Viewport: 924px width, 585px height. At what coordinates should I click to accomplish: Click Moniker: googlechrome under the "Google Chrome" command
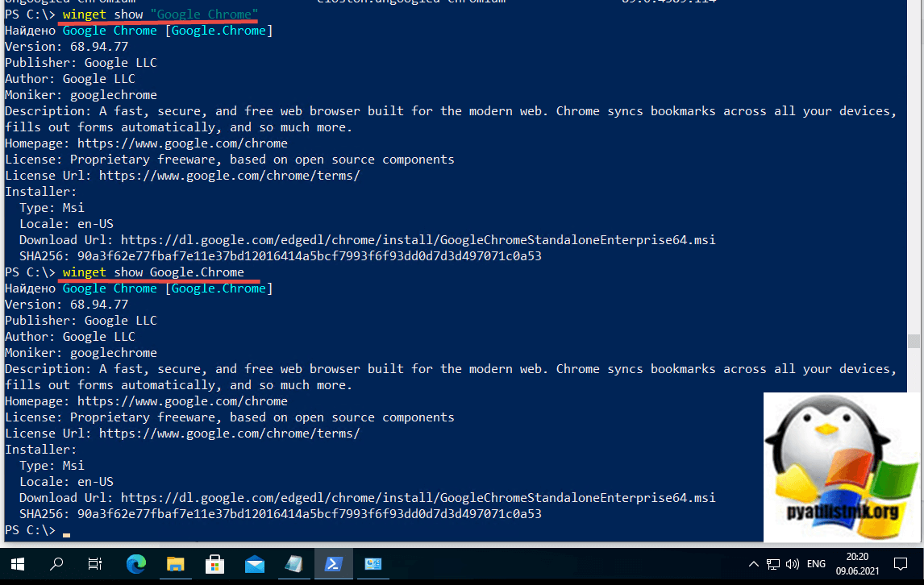coord(81,95)
